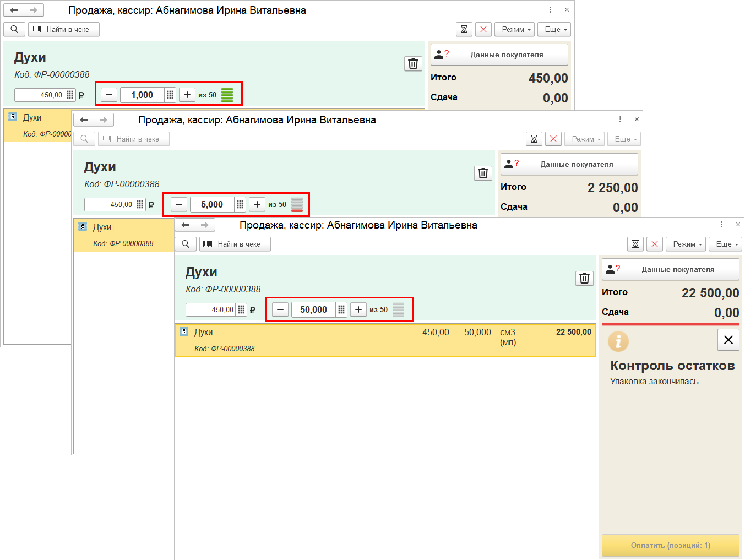Click the quantity field showing 5,000
Screen dimensions: 745x560
pyautogui.click(x=213, y=204)
